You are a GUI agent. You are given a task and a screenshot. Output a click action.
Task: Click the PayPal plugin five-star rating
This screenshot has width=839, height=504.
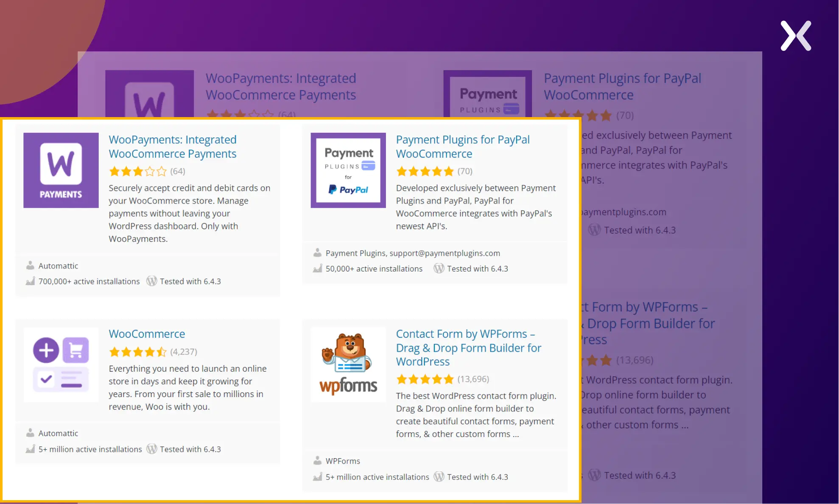(425, 171)
